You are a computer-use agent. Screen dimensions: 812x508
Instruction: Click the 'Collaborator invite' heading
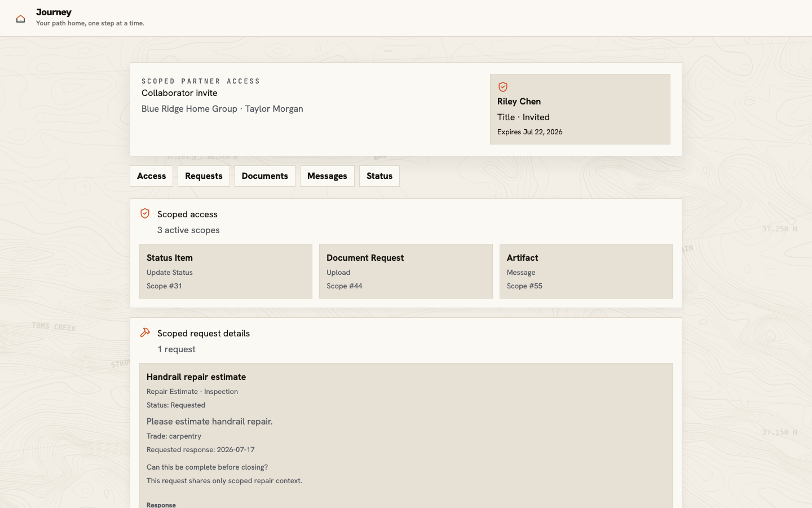[179, 93]
